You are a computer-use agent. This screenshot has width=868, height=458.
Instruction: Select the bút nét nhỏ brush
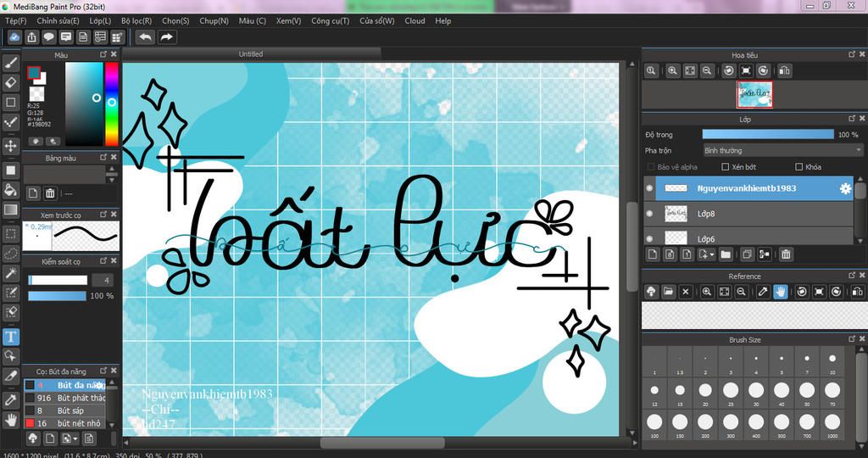coord(64,423)
